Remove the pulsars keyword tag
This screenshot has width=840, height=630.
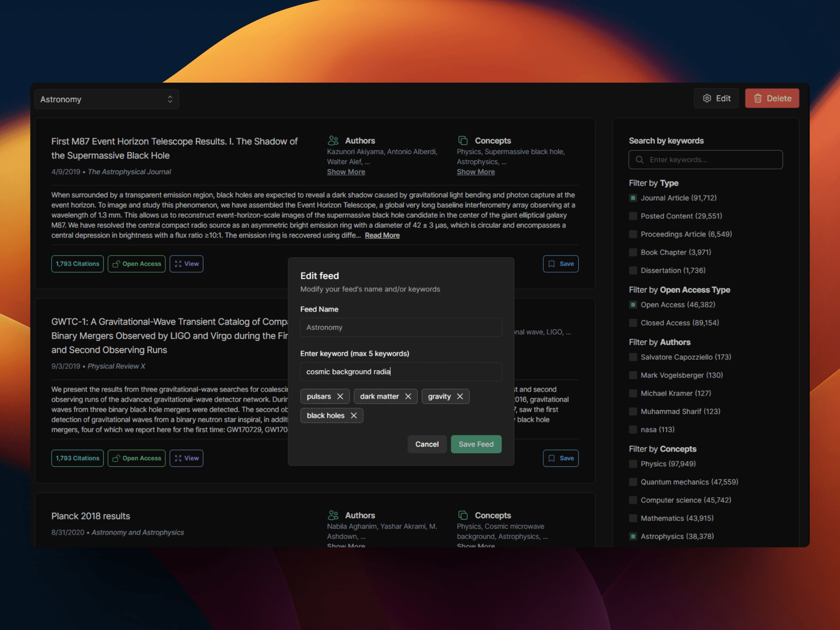[340, 396]
